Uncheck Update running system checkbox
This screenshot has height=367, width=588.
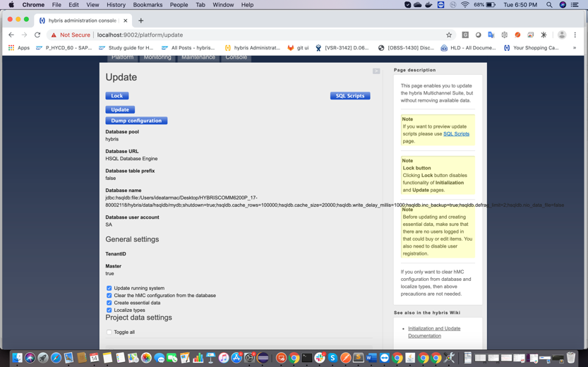[109, 288]
